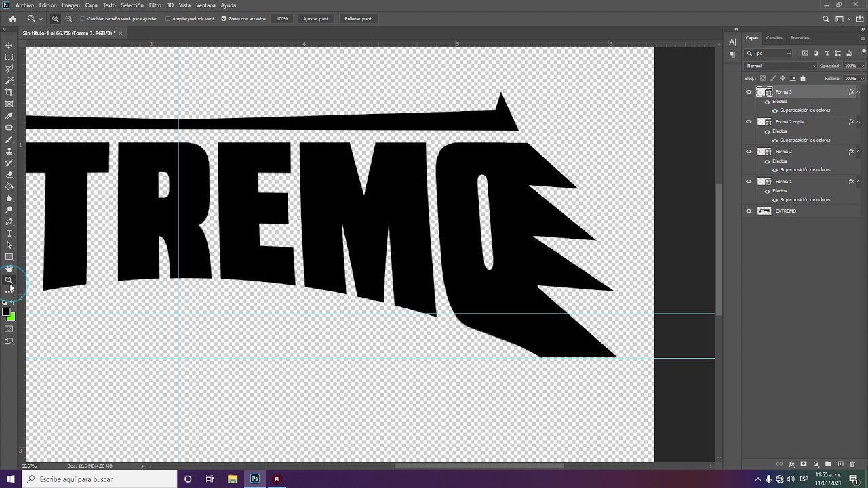The height and width of the screenshot is (488, 868).
Task: Click the foreground color swatch
Action: [6, 312]
